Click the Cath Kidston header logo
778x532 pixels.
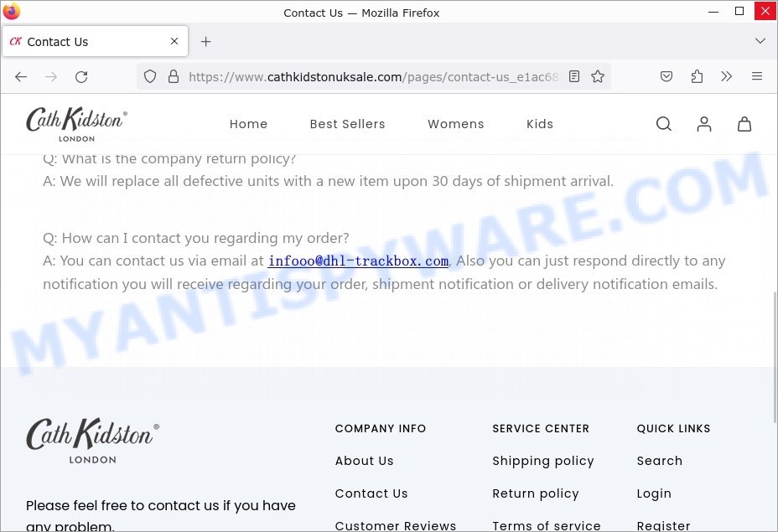[76, 124]
